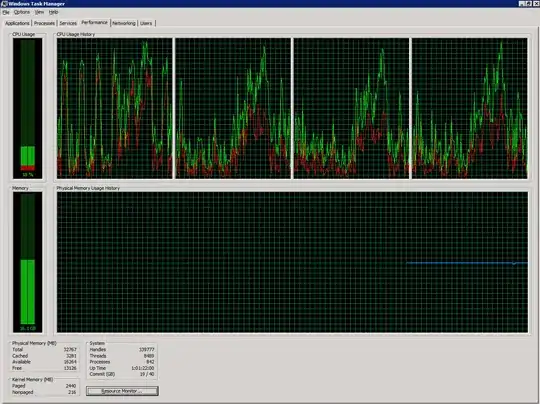Screen dimensions: 540x404
Task: Click the Physical Memory Usage History graph
Action: (x=292, y=262)
